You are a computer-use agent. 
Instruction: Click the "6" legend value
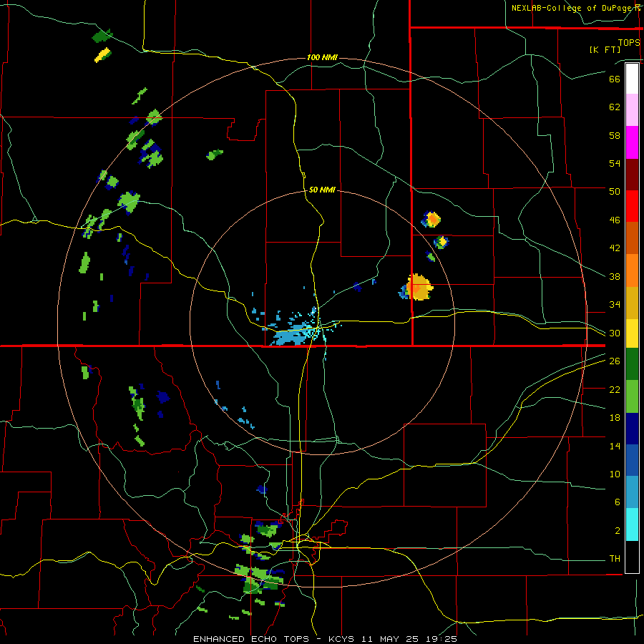(618, 502)
